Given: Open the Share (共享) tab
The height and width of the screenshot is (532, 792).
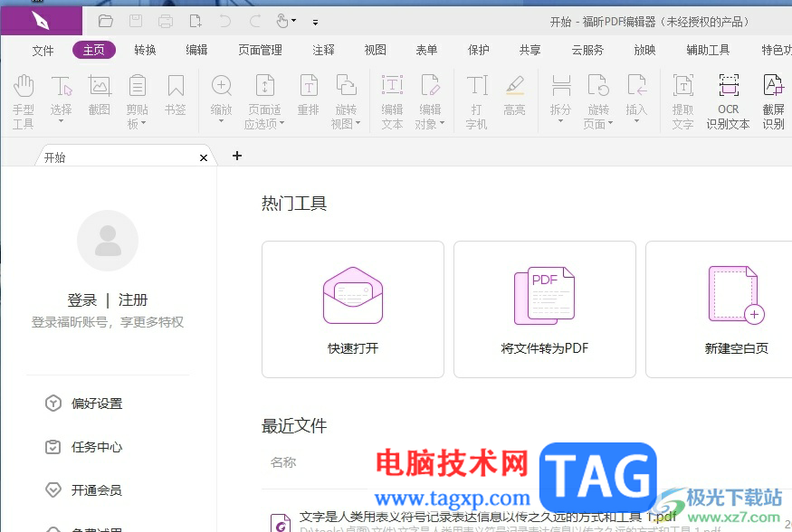Looking at the screenshot, I should point(530,50).
